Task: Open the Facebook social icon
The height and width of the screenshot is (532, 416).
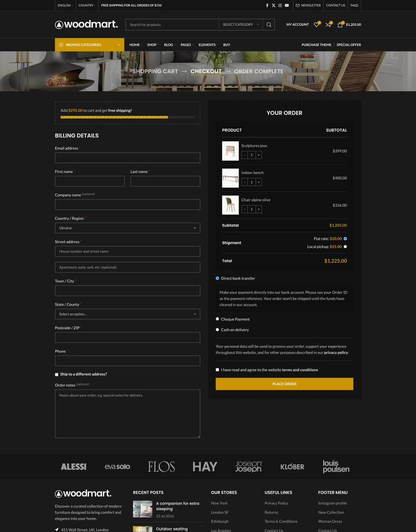Action: 267,6
